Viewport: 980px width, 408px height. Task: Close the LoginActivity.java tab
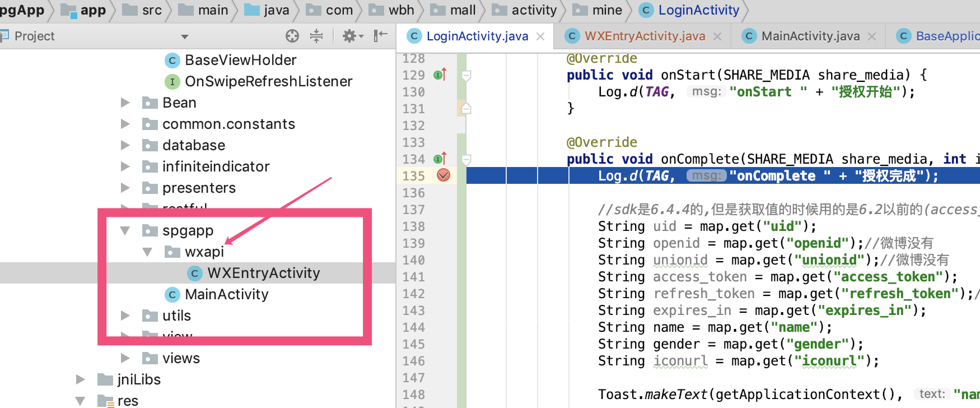click(540, 36)
